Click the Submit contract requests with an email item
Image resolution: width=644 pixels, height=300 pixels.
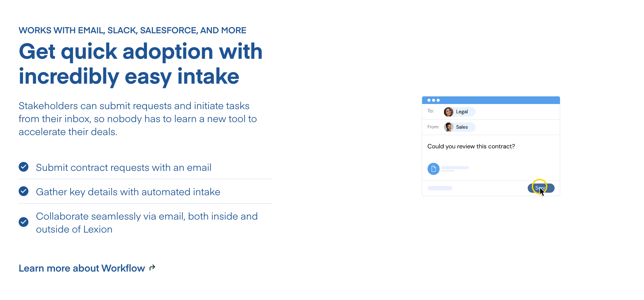tap(123, 168)
